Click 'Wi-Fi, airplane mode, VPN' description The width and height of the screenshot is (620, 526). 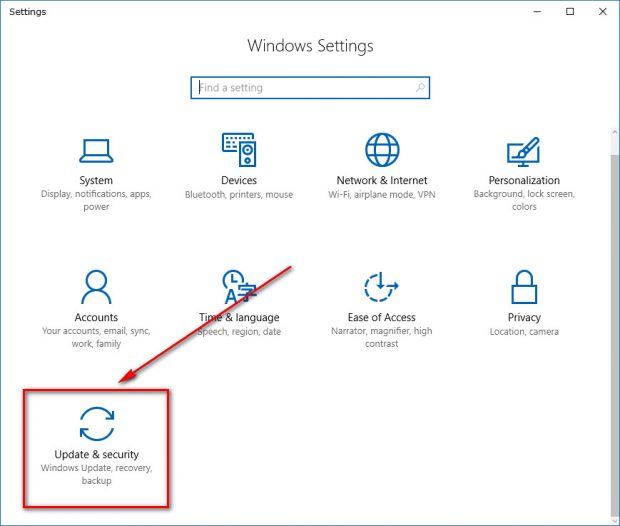(x=382, y=195)
